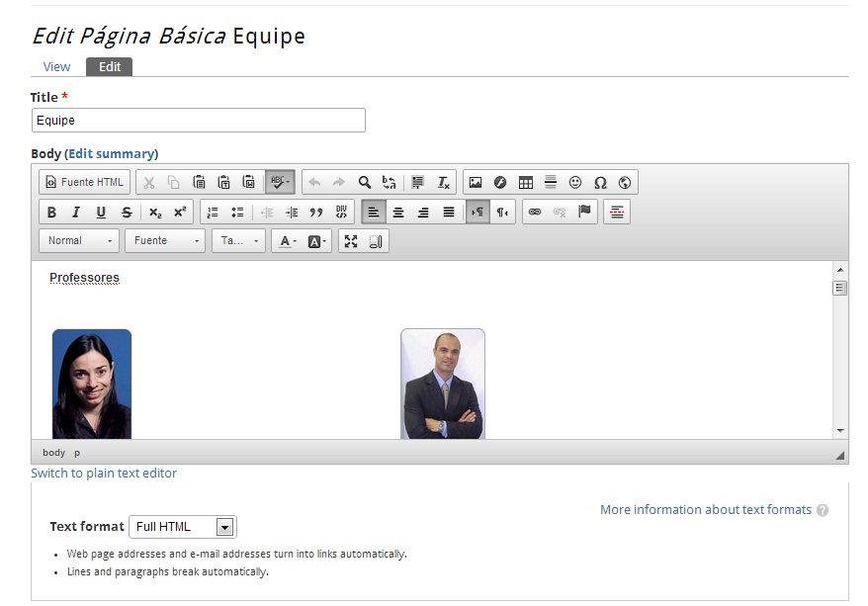This screenshot has height=606, width=868.
Task: Insert an image using the image icon
Action: pyautogui.click(x=476, y=182)
